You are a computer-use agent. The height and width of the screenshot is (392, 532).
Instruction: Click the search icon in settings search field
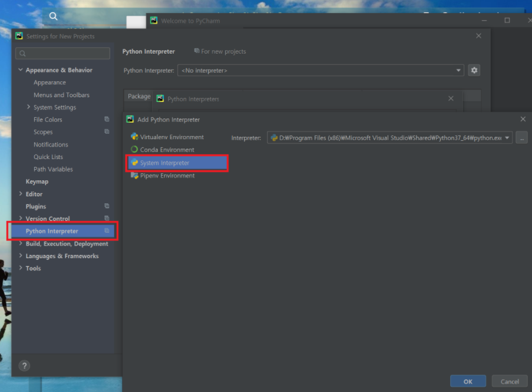(x=23, y=53)
